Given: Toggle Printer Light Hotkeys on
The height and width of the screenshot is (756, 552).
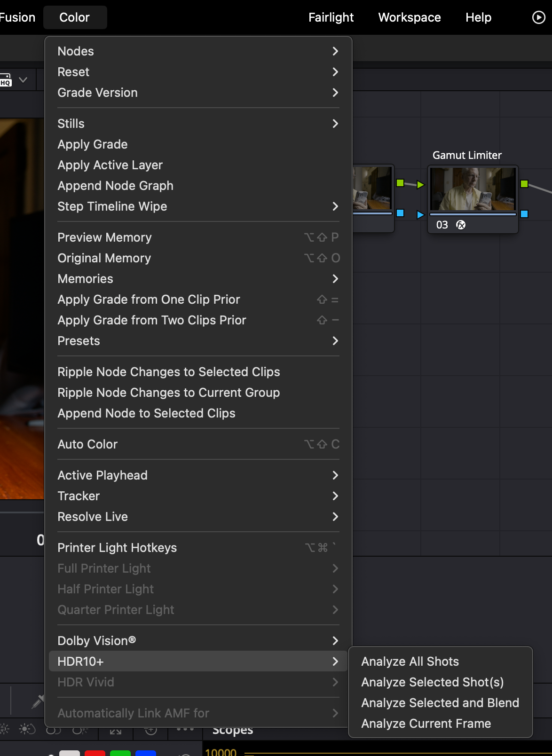Looking at the screenshot, I should (x=117, y=548).
